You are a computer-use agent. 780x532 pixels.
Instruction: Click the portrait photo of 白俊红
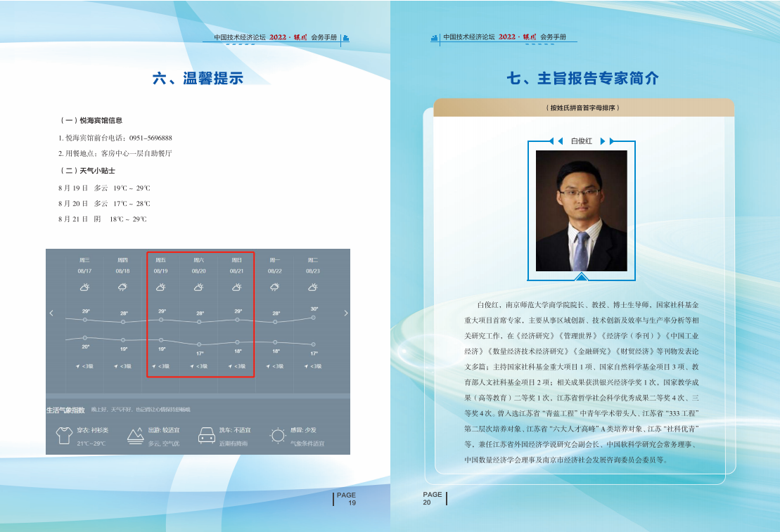pos(581,211)
